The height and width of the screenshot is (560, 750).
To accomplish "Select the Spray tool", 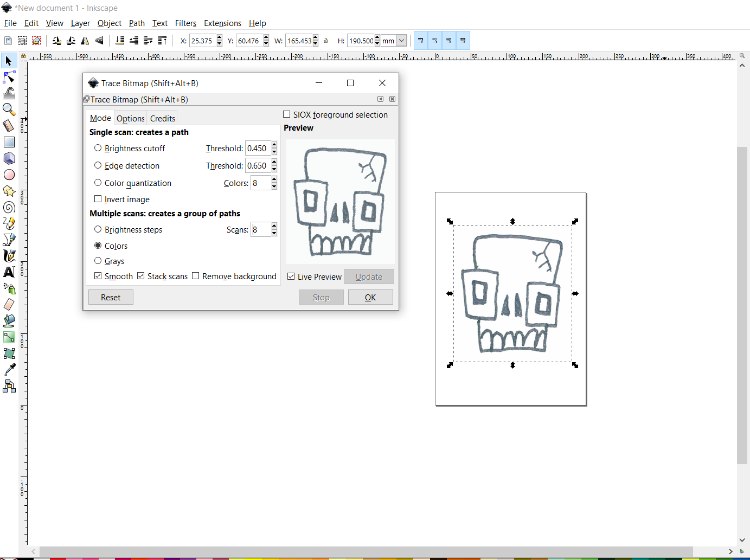I will pyautogui.click(x=9, y=288).
